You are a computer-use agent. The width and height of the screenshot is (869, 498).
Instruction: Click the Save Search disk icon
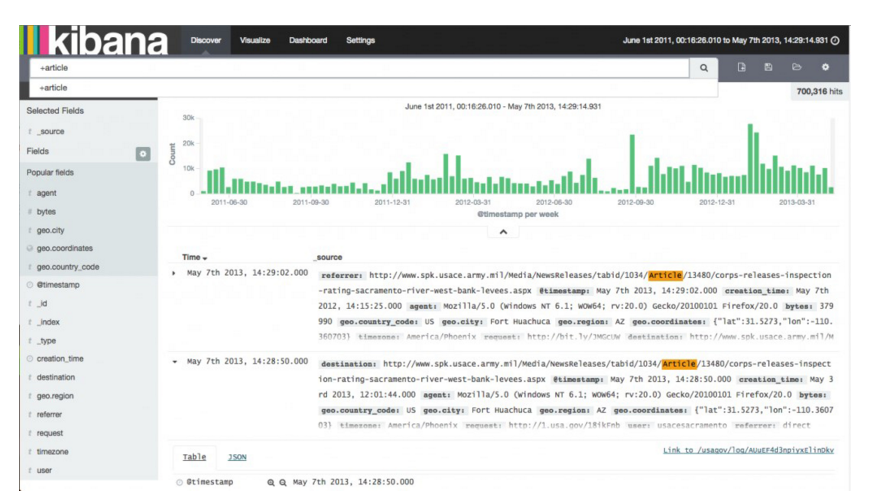tap(767, 68)
